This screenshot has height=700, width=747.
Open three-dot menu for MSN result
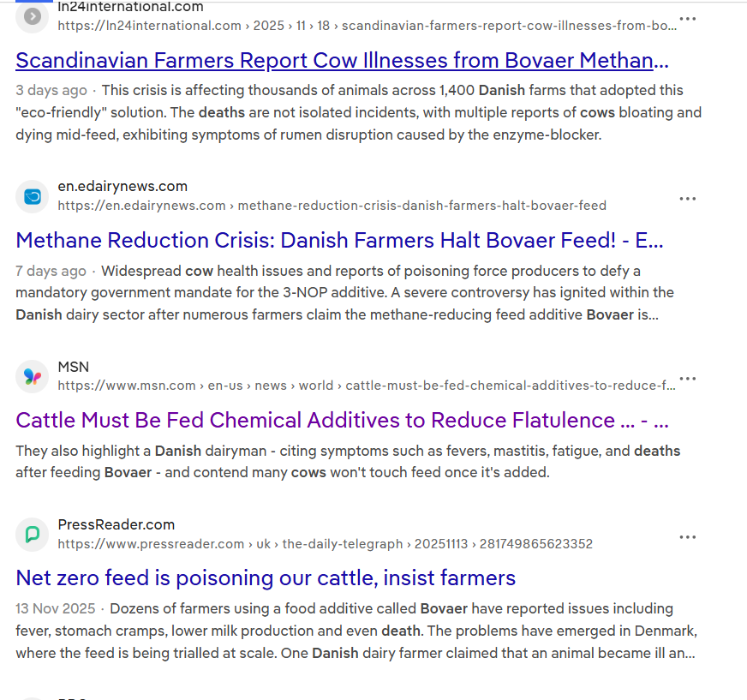coord(687,379)
